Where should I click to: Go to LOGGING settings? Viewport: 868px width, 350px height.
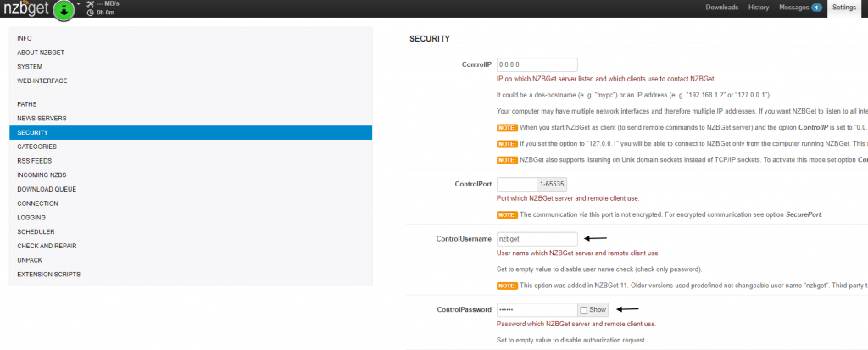click(191, 218)
